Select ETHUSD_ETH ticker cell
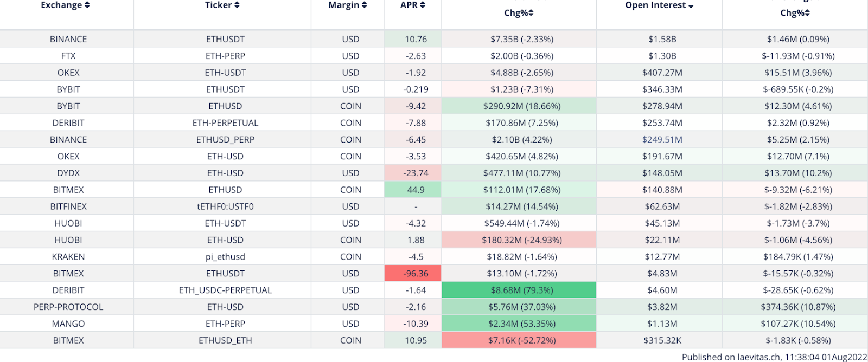Screen dimensions: 868x362 tap(222, 341)
